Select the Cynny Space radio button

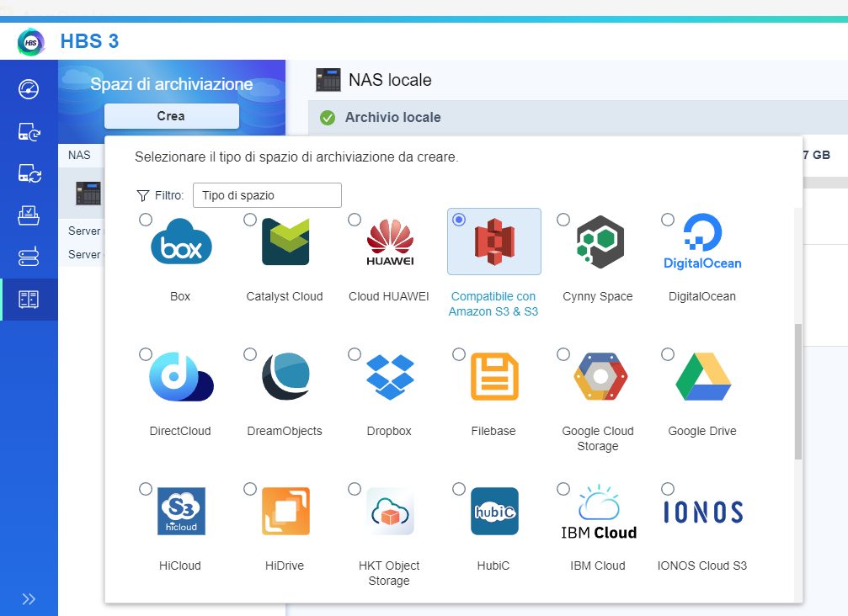(563, 220)
